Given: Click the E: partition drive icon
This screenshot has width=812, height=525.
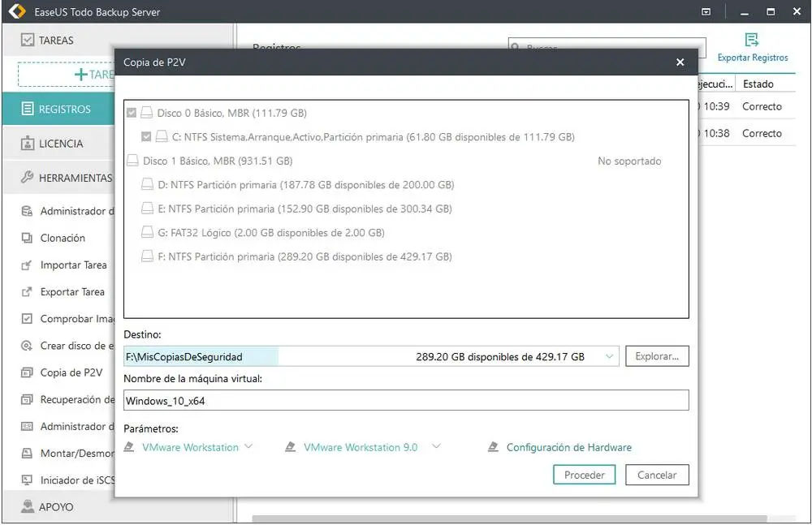Looking at the screenshot, I should (148, 209).
